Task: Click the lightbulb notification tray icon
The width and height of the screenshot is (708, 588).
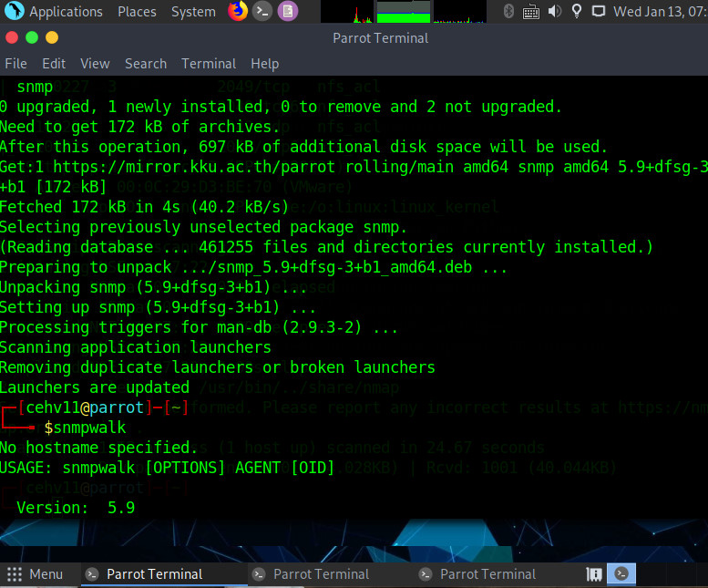Action: 576,12
